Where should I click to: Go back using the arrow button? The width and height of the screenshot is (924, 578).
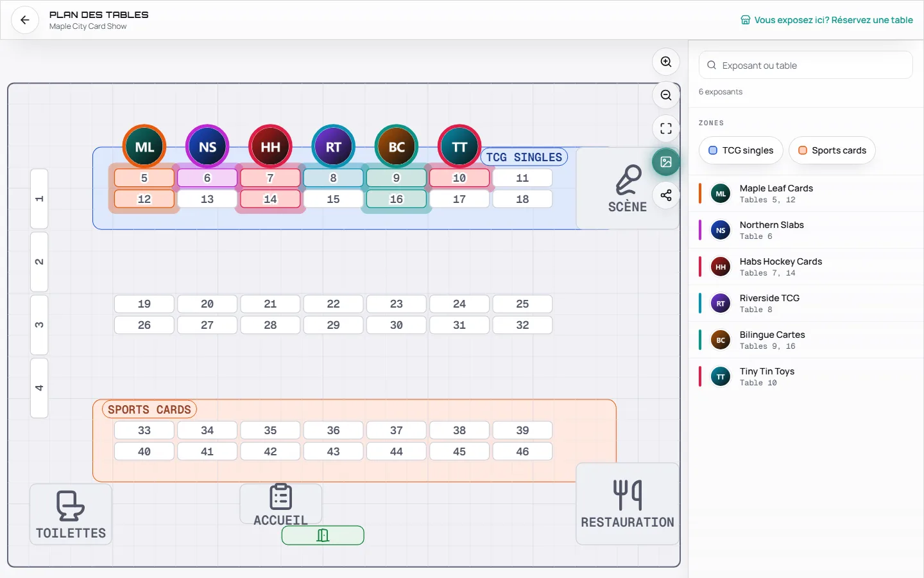(x=25, y=20)
